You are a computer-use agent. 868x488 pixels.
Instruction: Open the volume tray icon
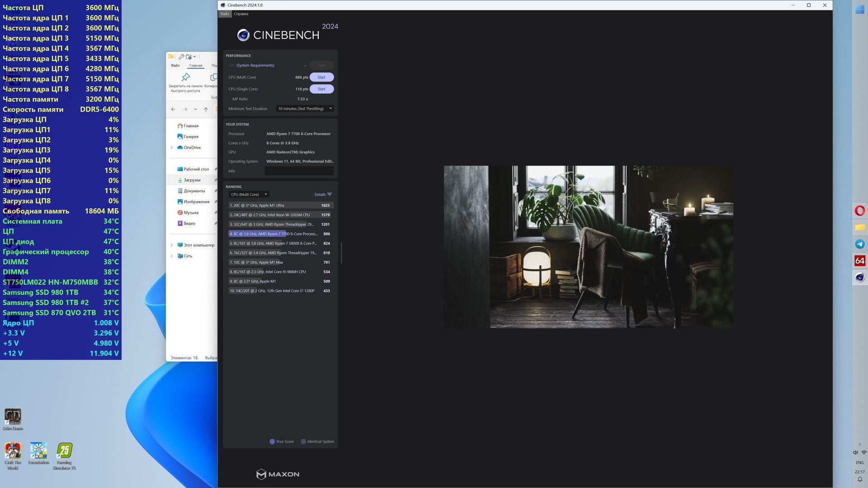coord(855,453)
